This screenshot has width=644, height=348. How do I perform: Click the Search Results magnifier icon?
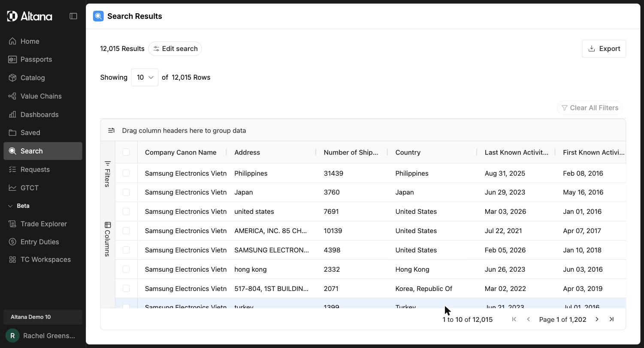pyautogui.click(x=98, y=16)
